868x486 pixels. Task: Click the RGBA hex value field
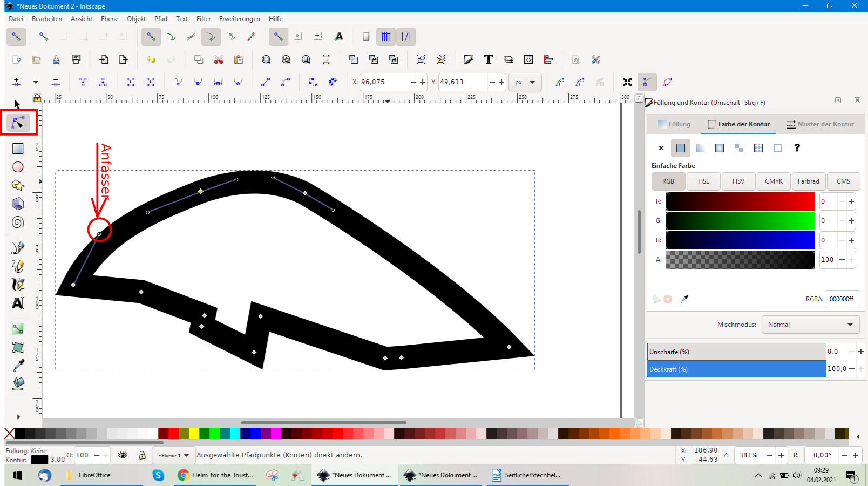click(842, 299)
